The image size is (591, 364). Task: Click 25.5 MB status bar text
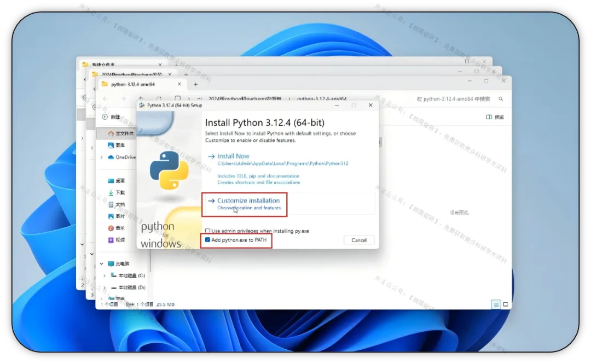pos(165,304)
